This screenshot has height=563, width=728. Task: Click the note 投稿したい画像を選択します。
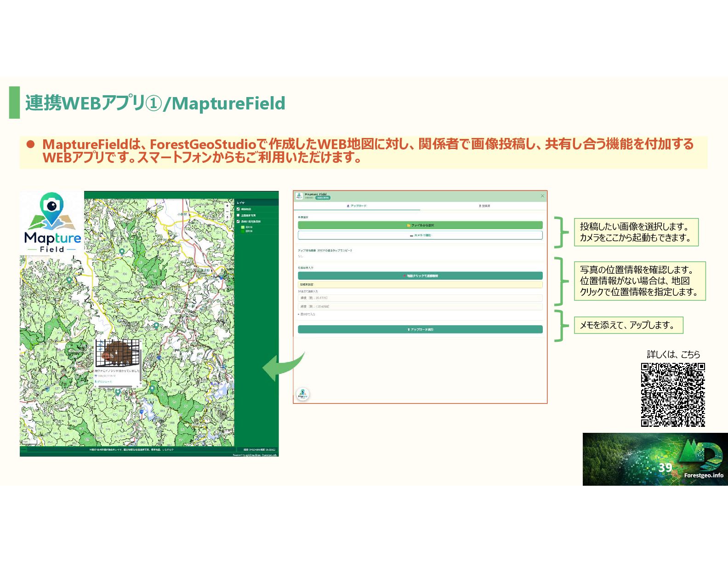point(636,232)
